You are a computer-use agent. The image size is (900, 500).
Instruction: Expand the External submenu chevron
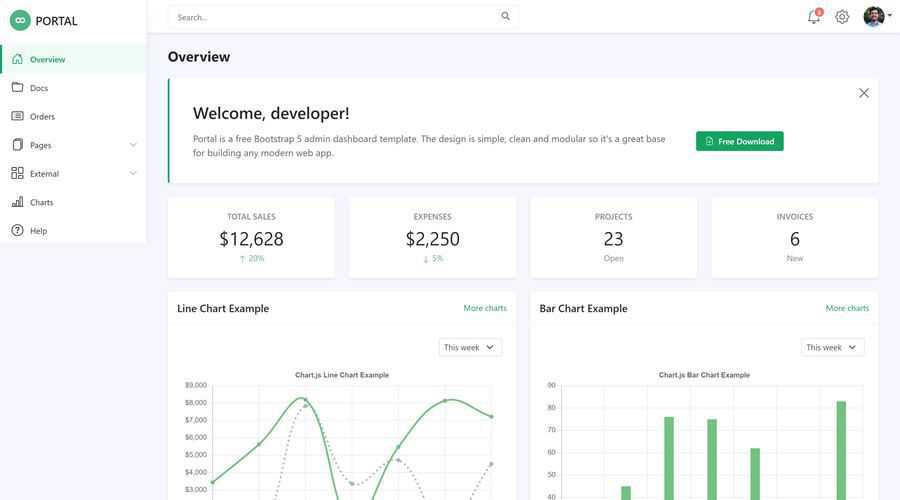[133, 173]
